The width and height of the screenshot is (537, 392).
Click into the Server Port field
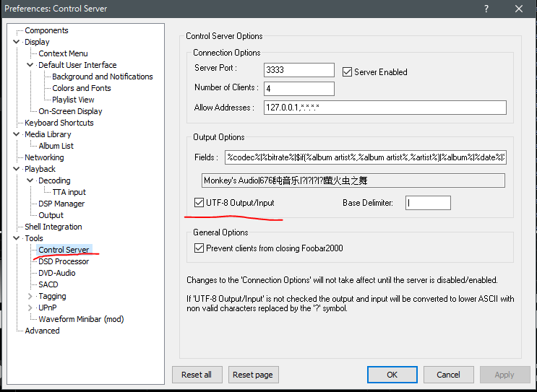point(299,70)
